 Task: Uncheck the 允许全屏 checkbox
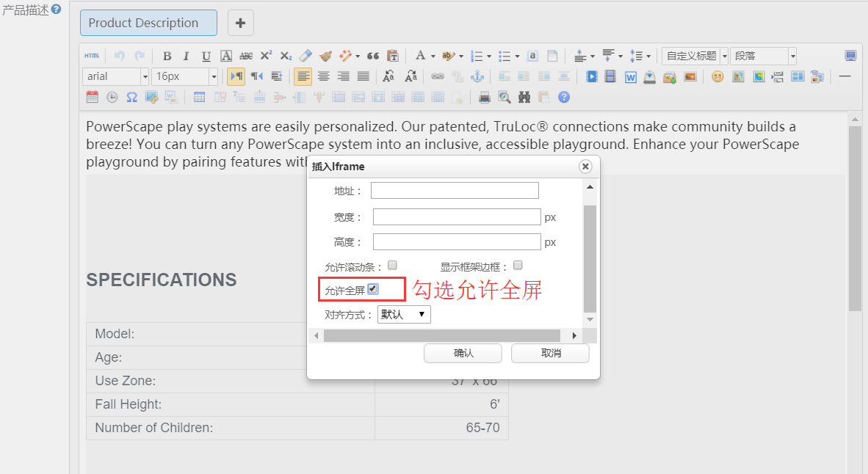(373, 289)
